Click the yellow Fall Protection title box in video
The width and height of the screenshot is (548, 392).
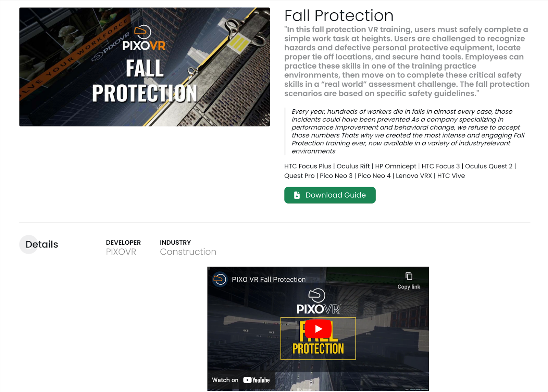coord(318,339)
